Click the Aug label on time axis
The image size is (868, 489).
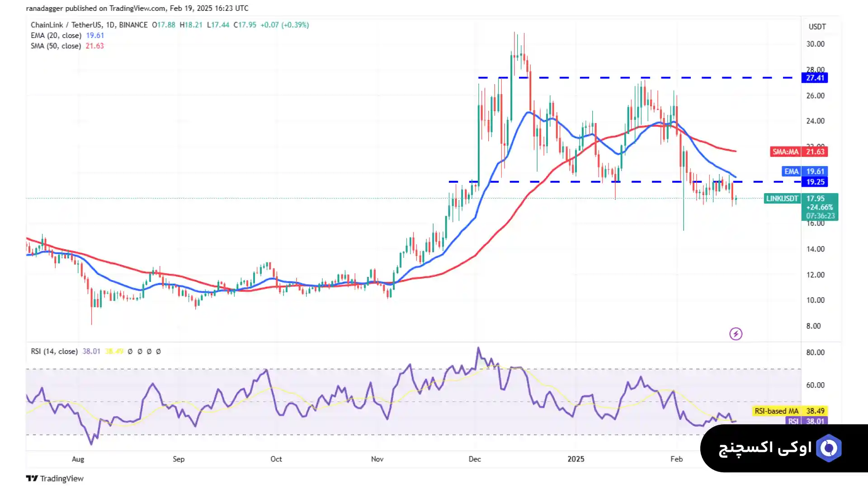pos(78,459)
